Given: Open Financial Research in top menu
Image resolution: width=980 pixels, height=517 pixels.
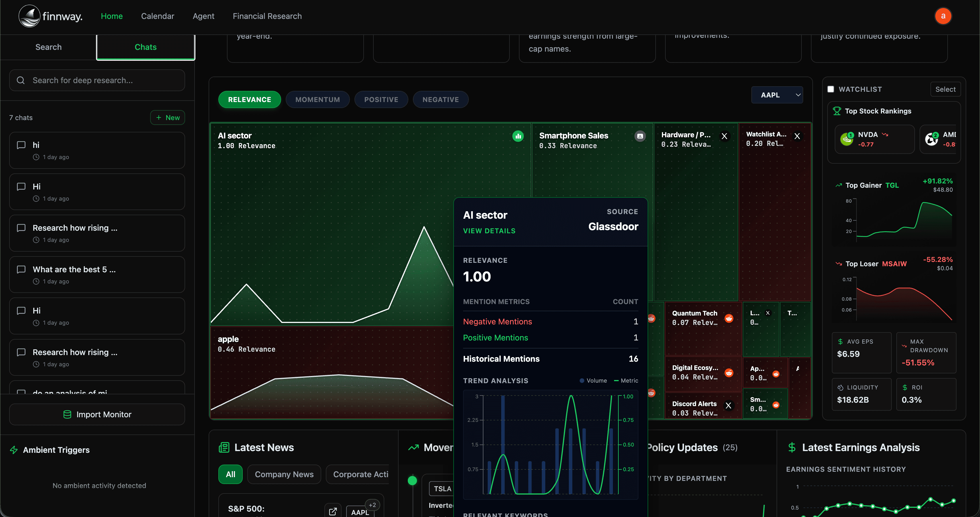Looking at the screenshot, I should click(x=267, y=16).
